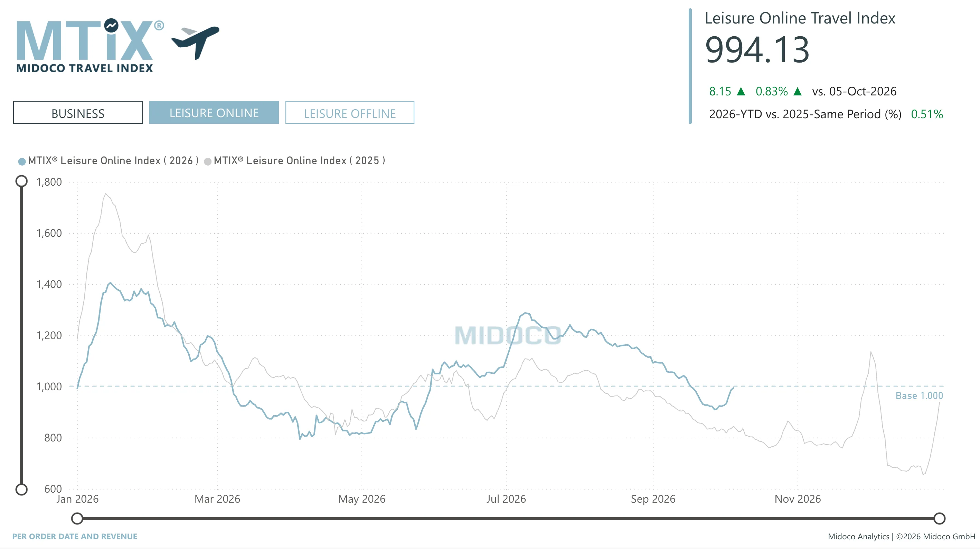Click the 0.51% YTD comparison value

[927, 114]
